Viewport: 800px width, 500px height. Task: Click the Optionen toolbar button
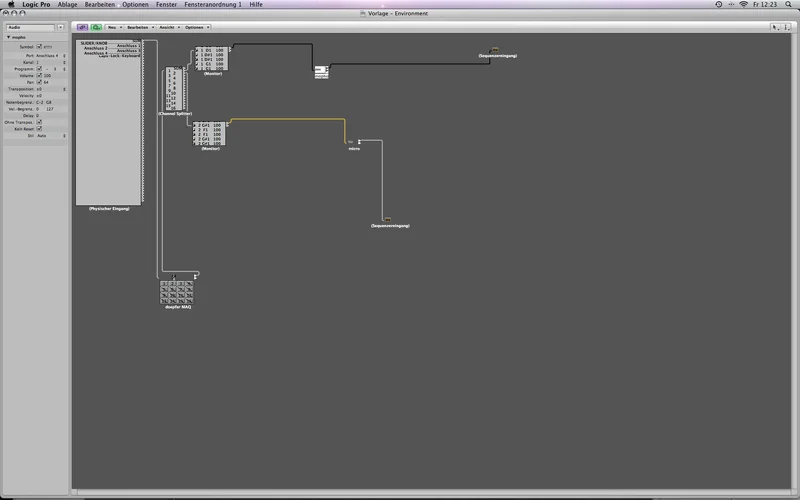[x=194, y=27]
